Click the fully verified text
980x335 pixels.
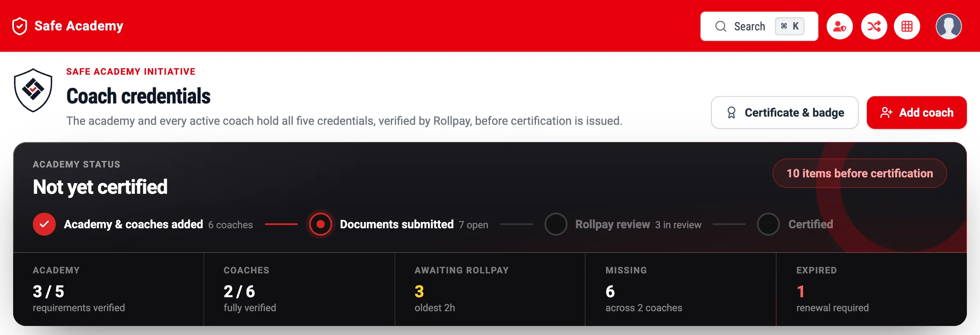pos(250,308)
